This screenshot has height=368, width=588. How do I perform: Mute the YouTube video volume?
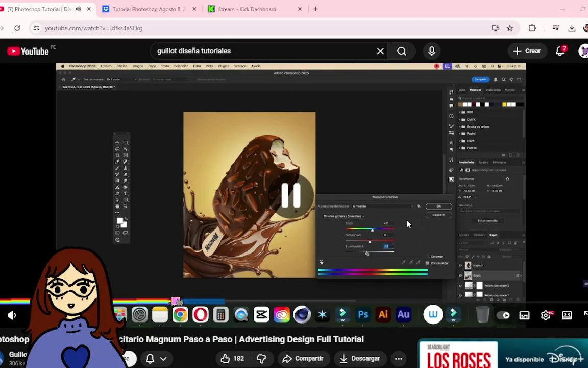pos(12,315)
